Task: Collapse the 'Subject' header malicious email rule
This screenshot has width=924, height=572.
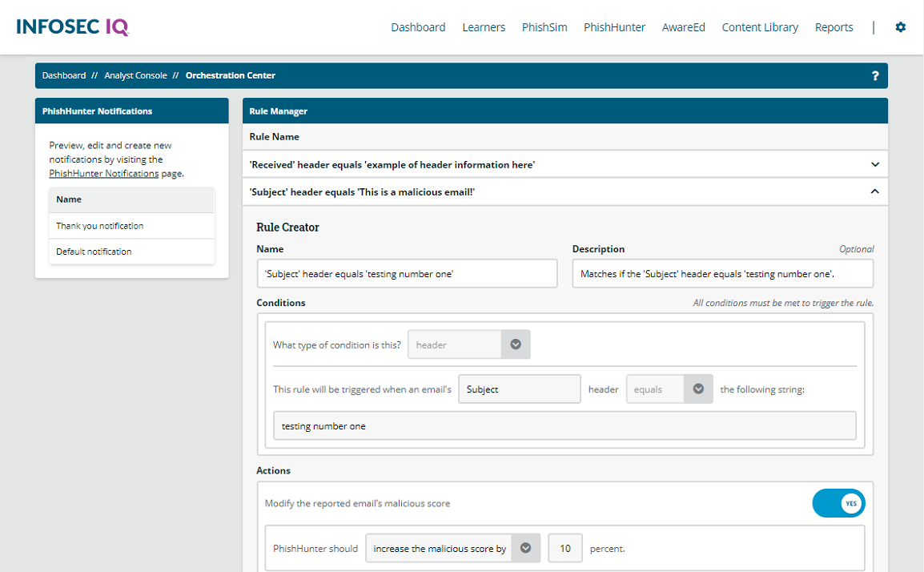Action: (874, 191)
